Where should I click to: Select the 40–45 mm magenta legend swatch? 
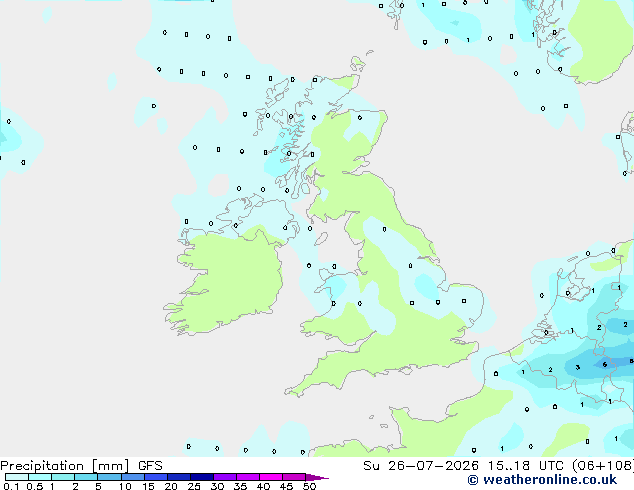271,477
